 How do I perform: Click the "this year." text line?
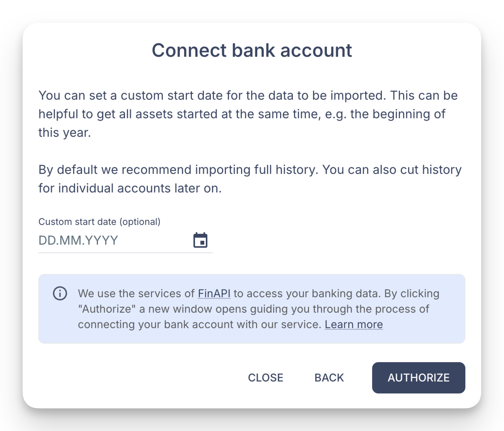point(65,133)
